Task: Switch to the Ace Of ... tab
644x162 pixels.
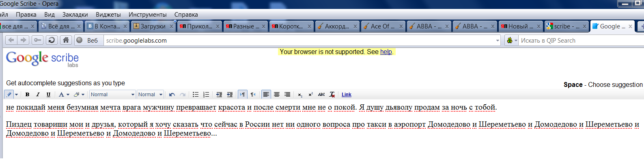Action: coord(383,26)
